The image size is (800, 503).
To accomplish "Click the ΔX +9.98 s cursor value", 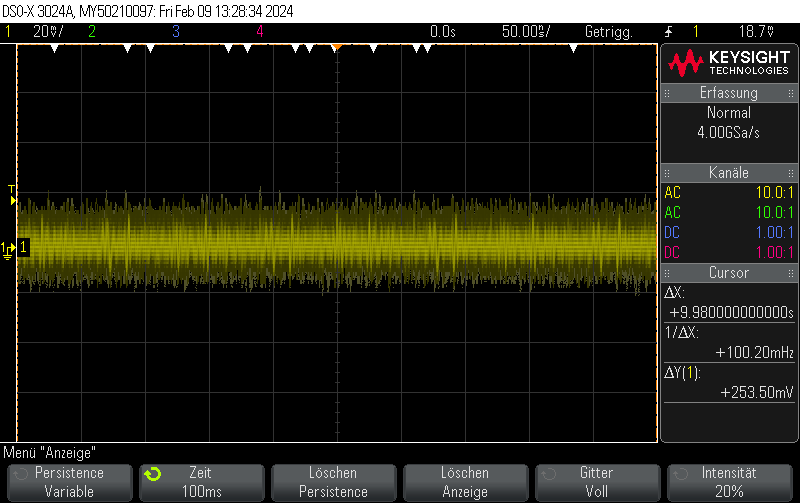I will [x=731, y=313].
